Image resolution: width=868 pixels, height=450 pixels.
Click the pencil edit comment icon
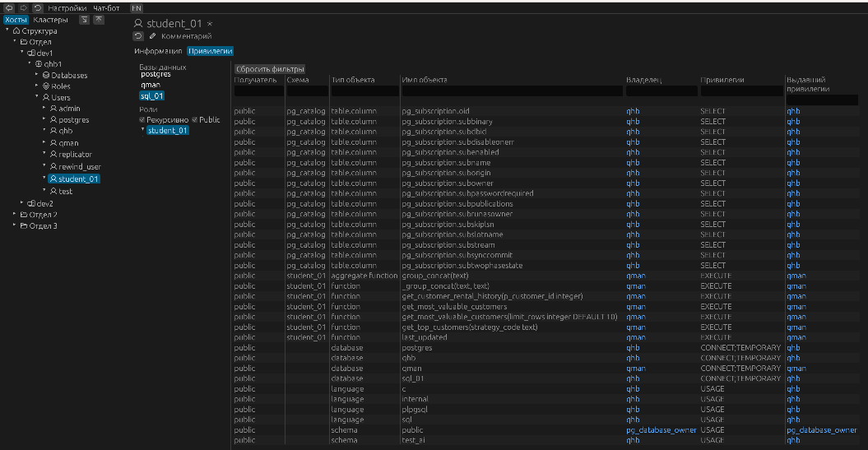pyautogui.click(x=153, y=36)
